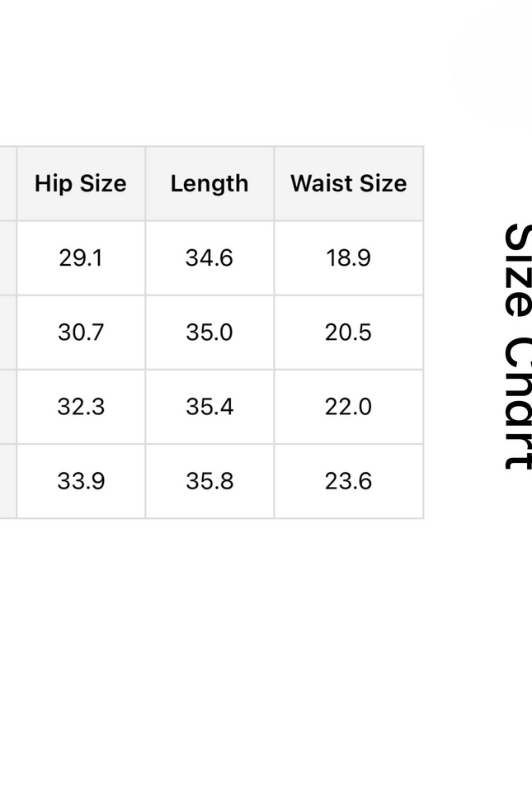Tap the 35.4 length cell
532x798 pixels.
coord(210,406)
